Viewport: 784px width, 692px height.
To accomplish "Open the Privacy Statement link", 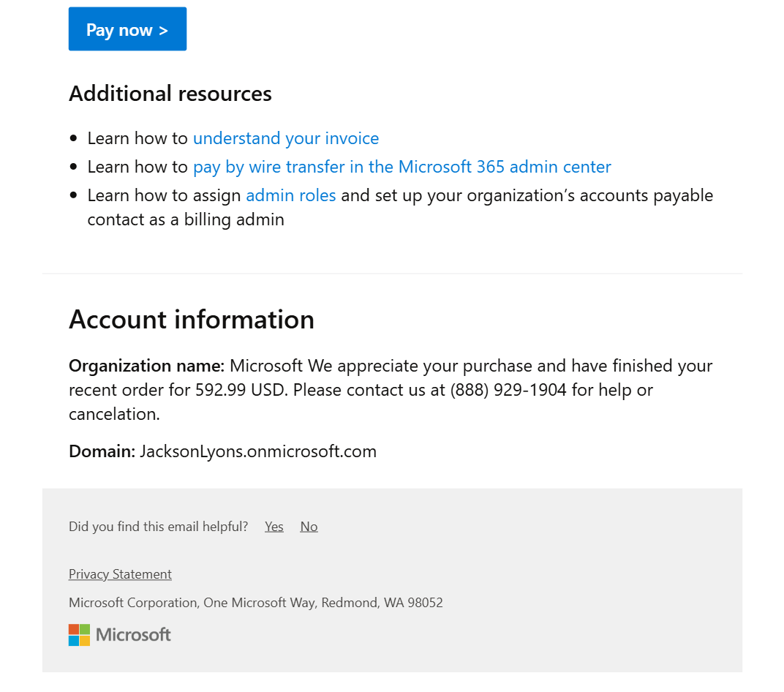I will click(120, 574).
